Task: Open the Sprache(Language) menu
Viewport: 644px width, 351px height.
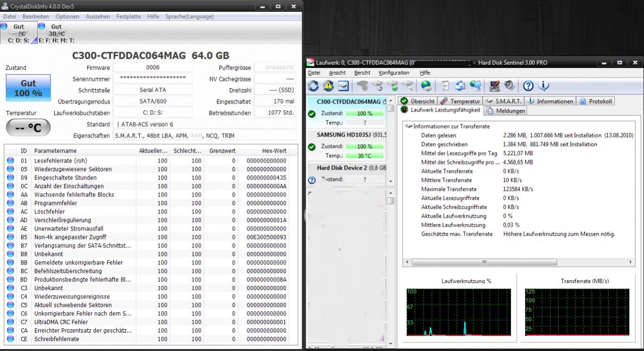Action: tap(189, 17)
